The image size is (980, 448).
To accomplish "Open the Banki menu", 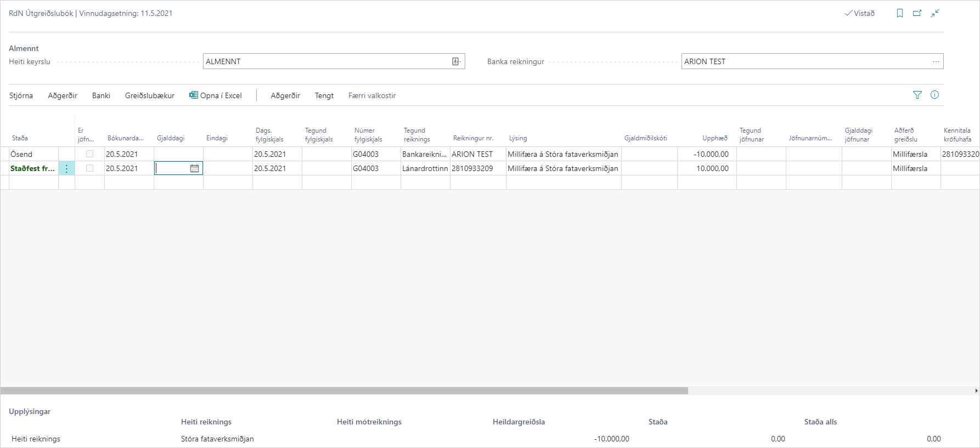I will coord(101,95).
